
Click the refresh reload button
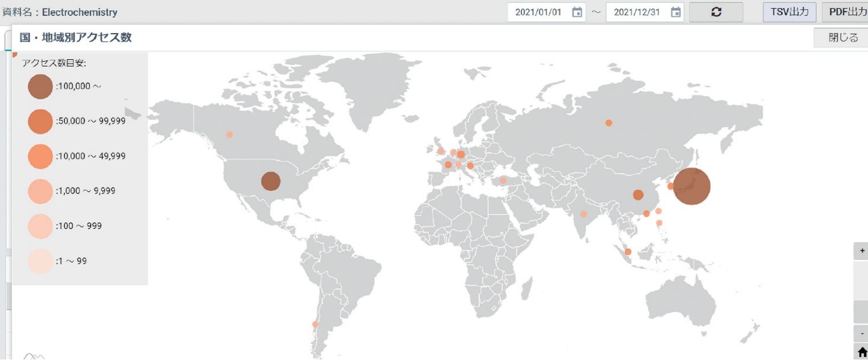[x=716, y=12]
